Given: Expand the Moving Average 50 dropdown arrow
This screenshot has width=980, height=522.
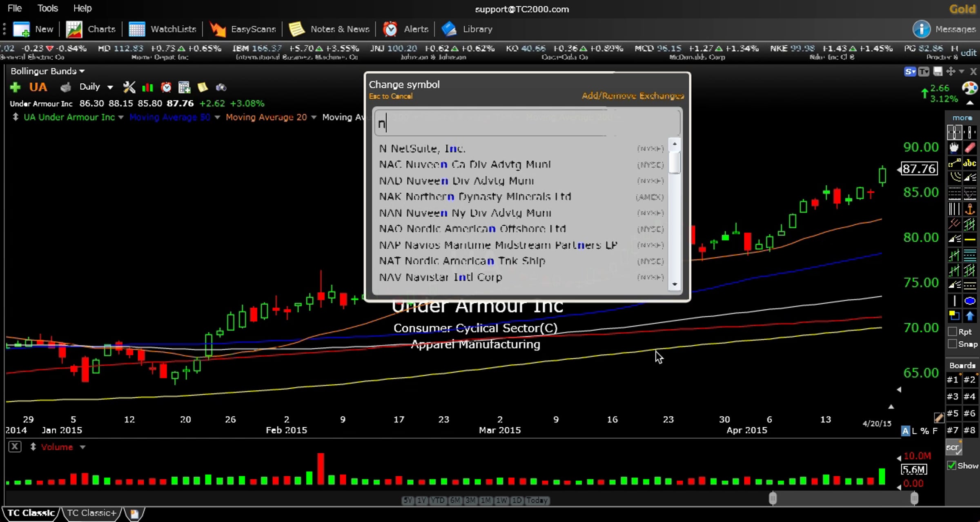Looking at the screenshot, I should click(x=217, y=118).
